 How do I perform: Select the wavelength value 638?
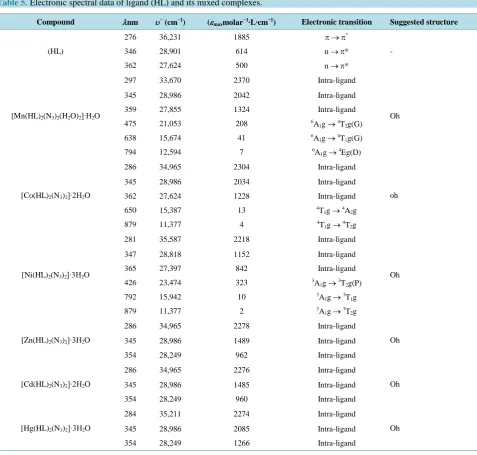point(130,138)
